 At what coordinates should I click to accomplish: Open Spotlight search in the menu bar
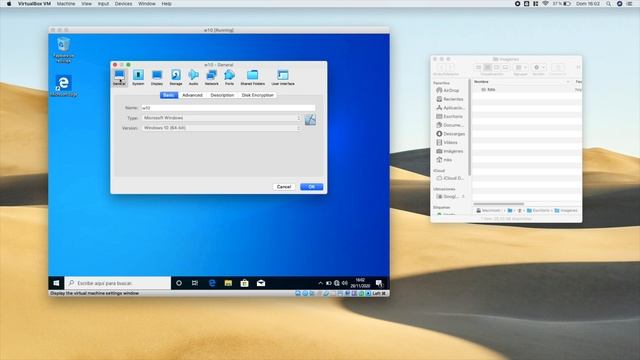609,4
